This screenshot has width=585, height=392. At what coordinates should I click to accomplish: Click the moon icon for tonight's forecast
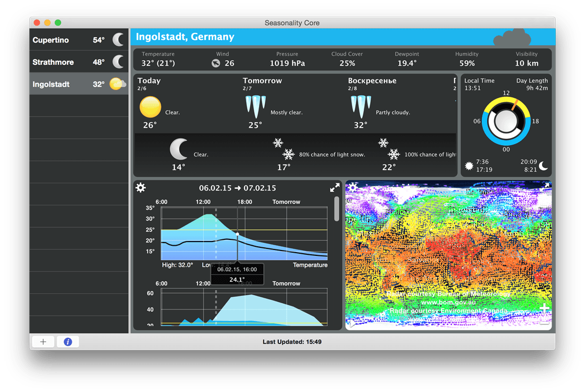point(179,149)
